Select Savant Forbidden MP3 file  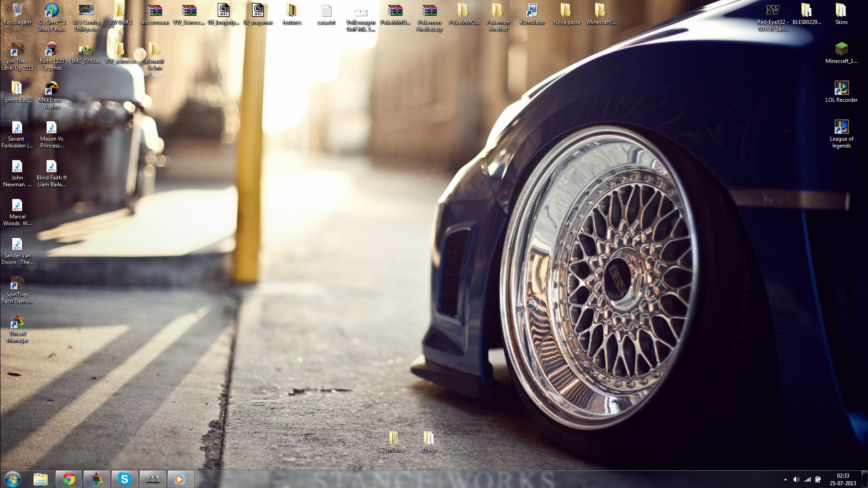coord(17,134)
